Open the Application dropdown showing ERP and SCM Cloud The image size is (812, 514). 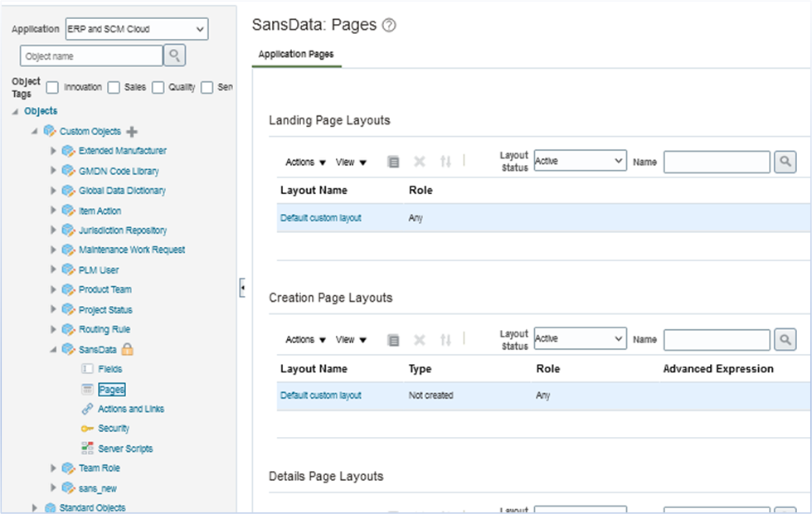click(135, 28)
